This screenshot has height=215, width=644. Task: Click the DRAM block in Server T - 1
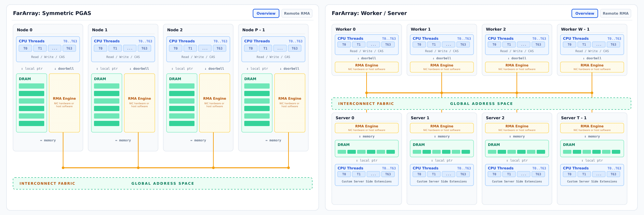click(592, 149)
